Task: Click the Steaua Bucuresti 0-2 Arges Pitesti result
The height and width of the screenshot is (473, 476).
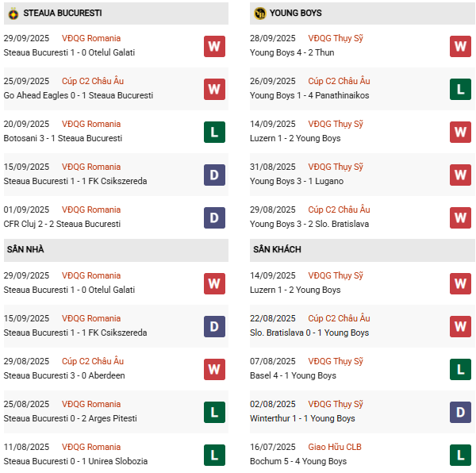Action: pyautogui.click(x=70, y=418)
